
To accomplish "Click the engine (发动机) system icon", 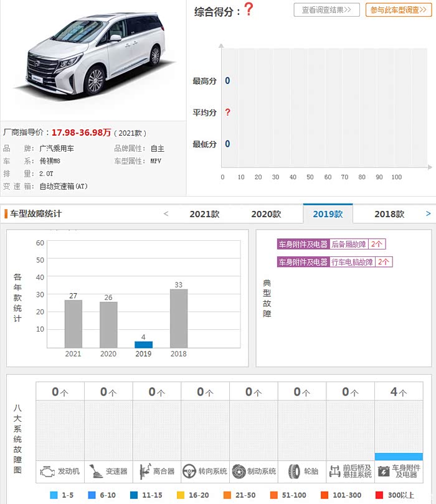I will tap(48, 471).
